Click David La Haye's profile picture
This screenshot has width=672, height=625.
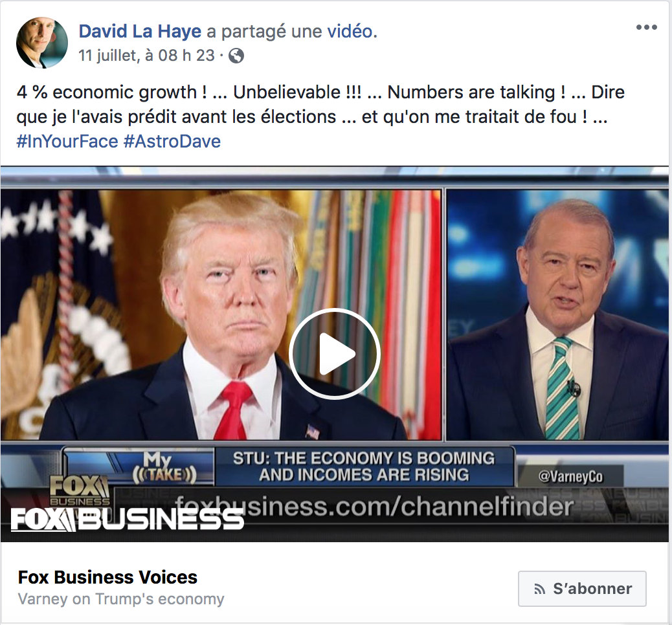point(42,43)
